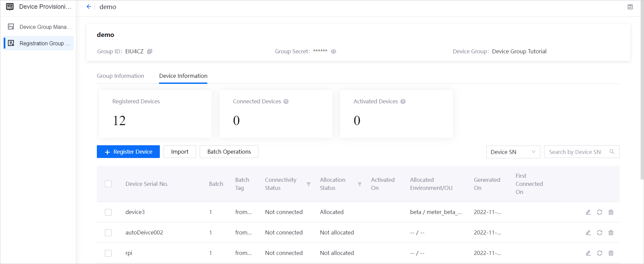Viewport: 644px width, 264px height.
Task: Click the page vertical scrollbar
Action: (642, 91)
